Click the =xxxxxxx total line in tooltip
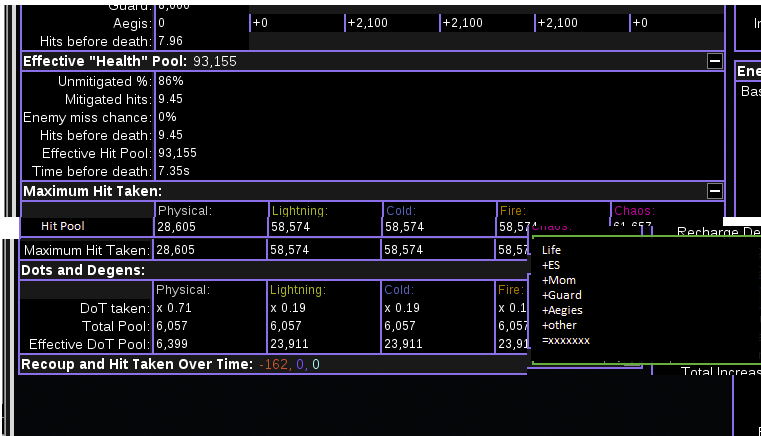 coord(566,340)
